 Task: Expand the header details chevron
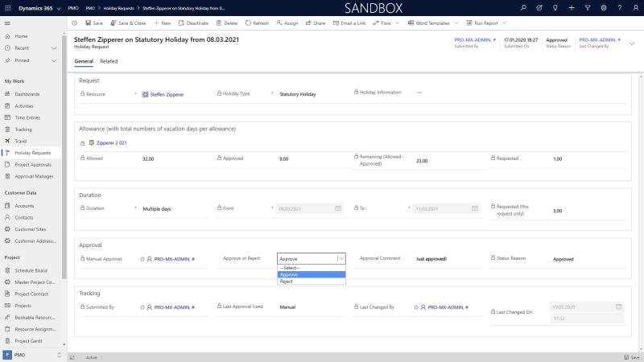[x=632, y=43]
